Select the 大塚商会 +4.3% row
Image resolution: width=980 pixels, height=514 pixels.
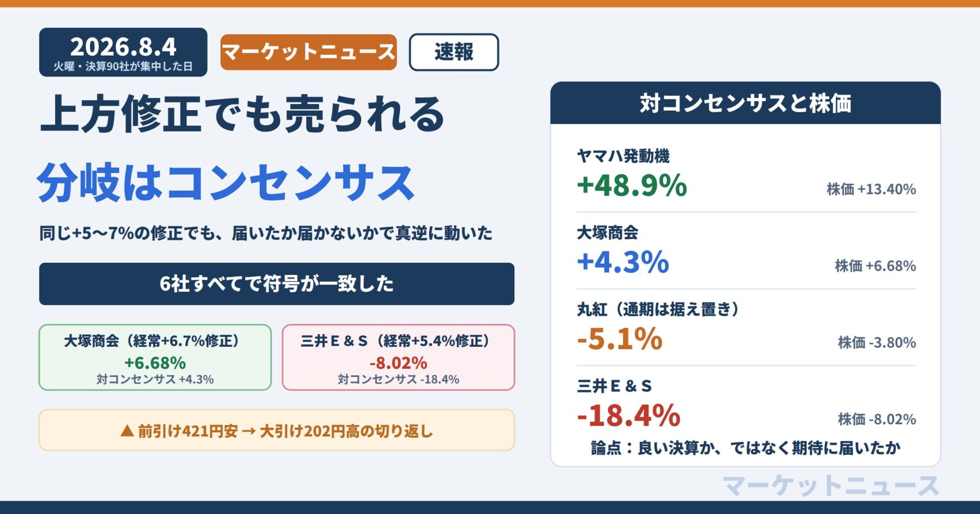(x=746, y=250)
